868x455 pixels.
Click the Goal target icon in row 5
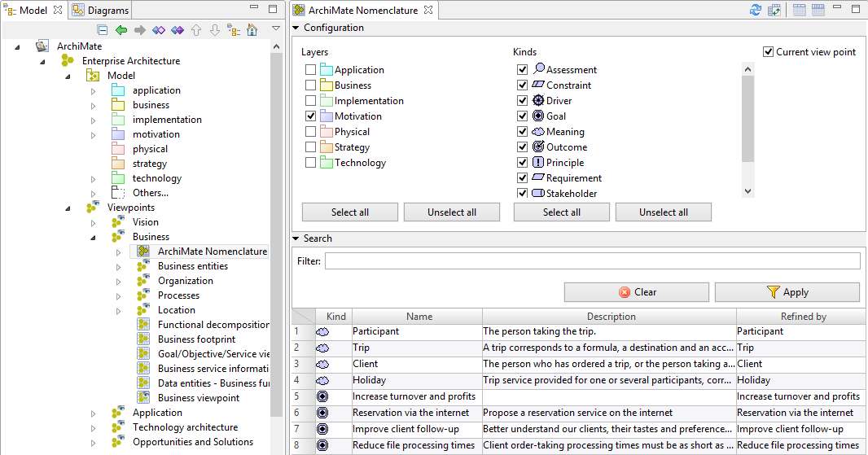[322, 396]
